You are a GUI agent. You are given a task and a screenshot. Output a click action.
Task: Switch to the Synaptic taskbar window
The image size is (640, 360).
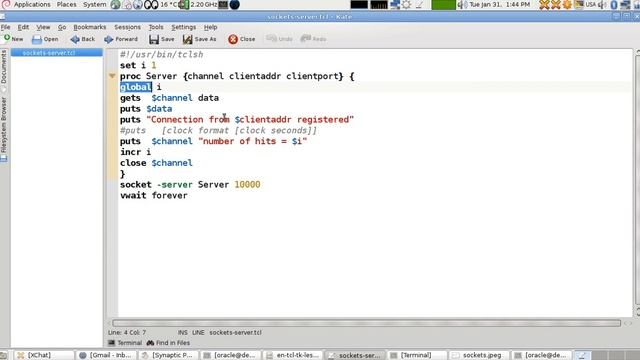169,355
